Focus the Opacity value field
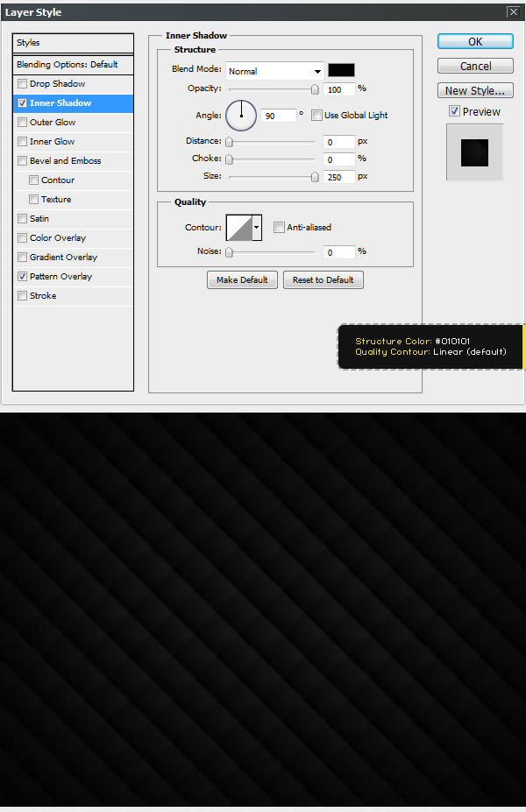526x812 pixels. 339,89
